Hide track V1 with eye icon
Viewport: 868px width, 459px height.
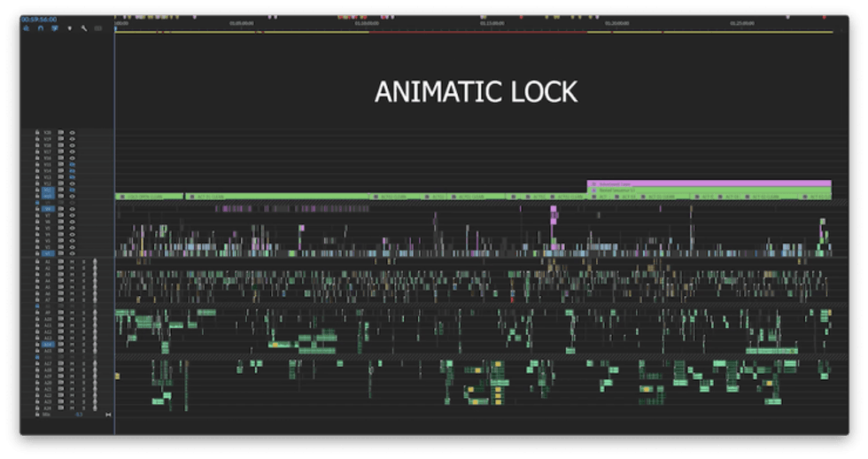click(72, 253)
